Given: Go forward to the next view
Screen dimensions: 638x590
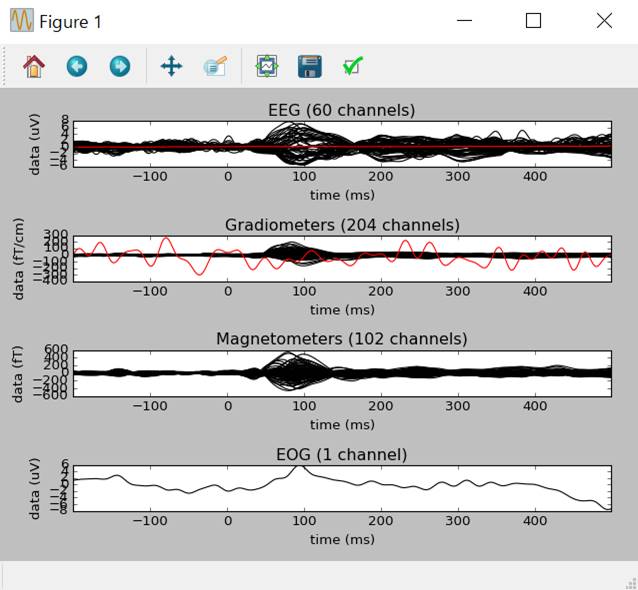Looking at the screenshot, I should coord(120,67).
